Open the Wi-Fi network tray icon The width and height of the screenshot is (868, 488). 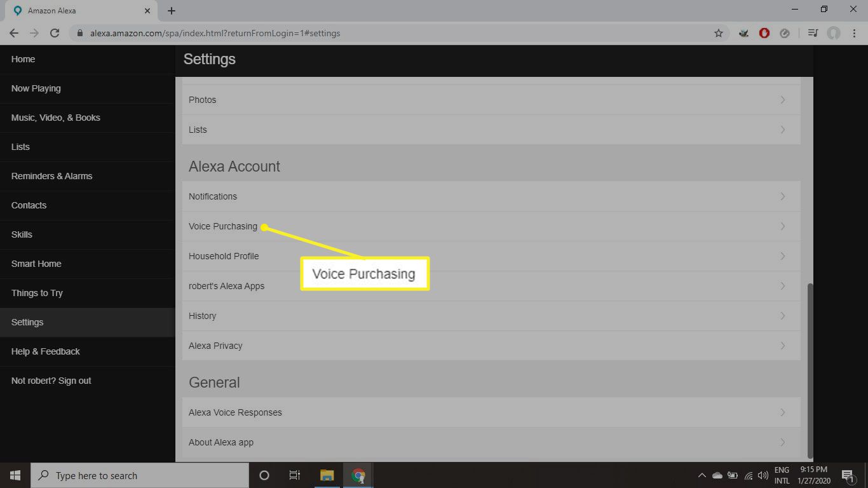(749, 475)
